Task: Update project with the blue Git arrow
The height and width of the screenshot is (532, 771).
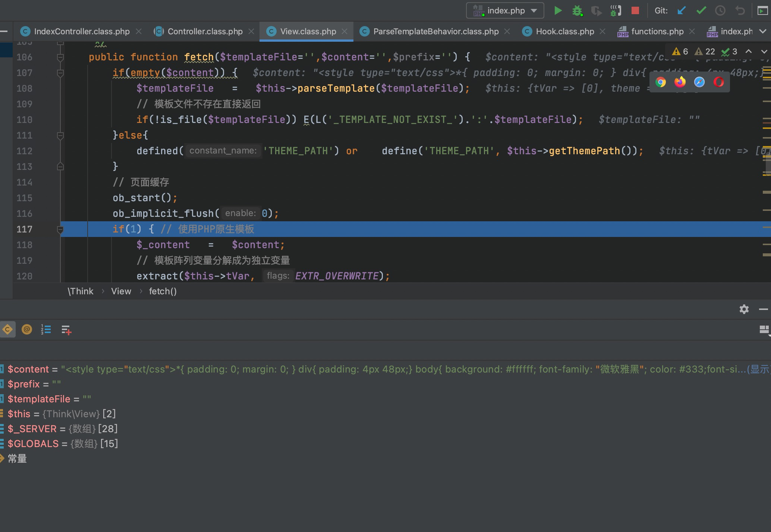Action: point(682,10)
